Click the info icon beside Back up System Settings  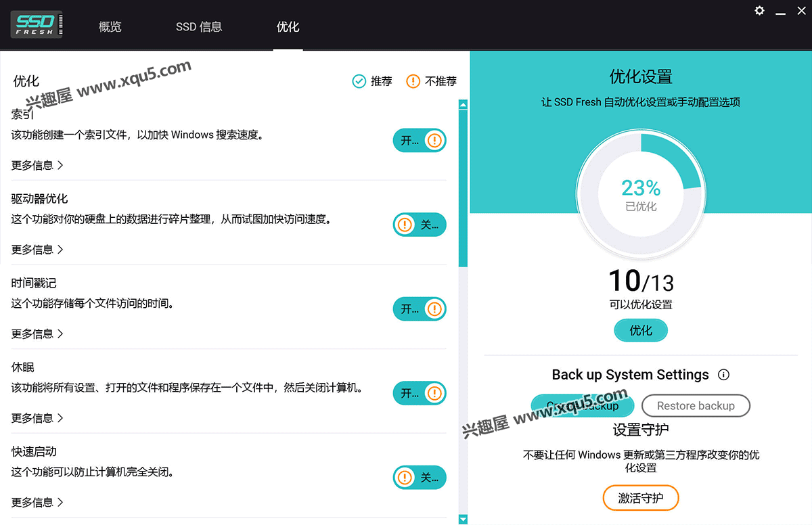(723, 374)
